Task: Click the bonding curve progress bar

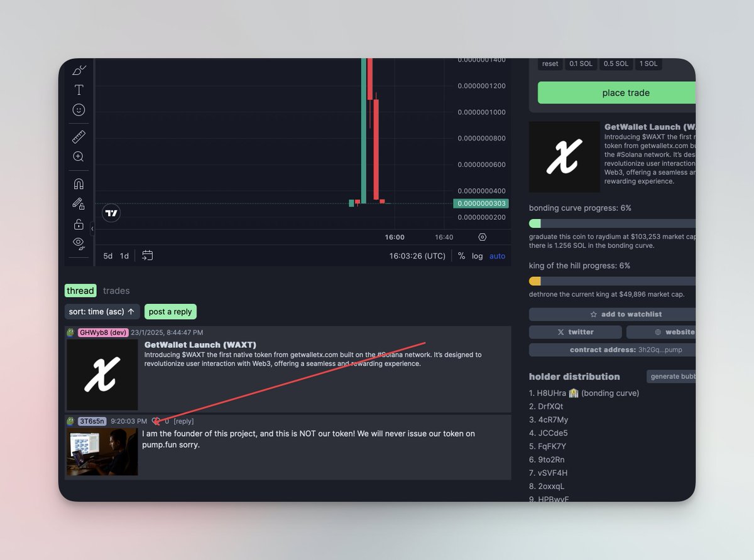Action: pos(613,223)
